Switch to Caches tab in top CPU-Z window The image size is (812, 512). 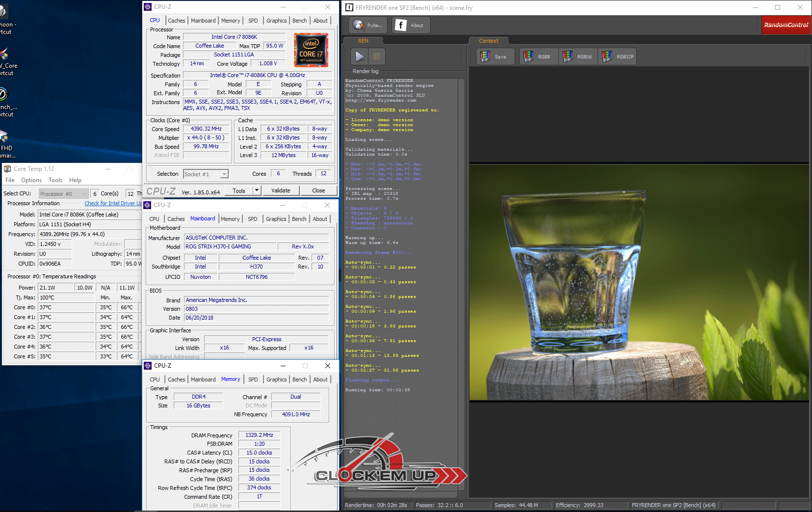pos(176,21)
